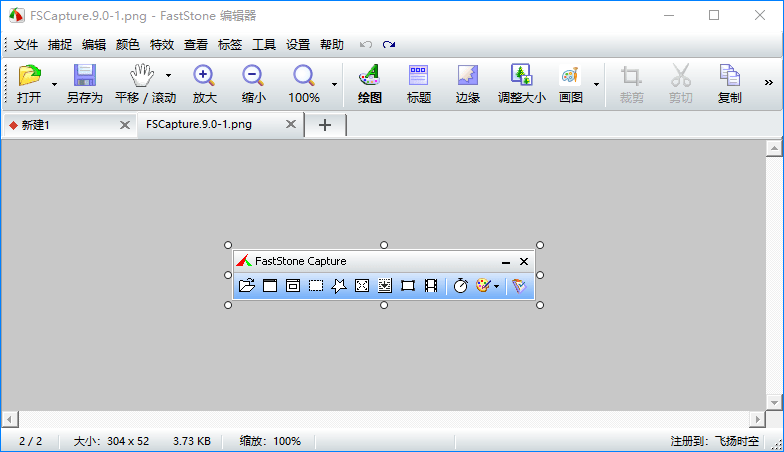
Task: Close the 新建1 tab
Action: pyautogui.click(x=125, y=125)
